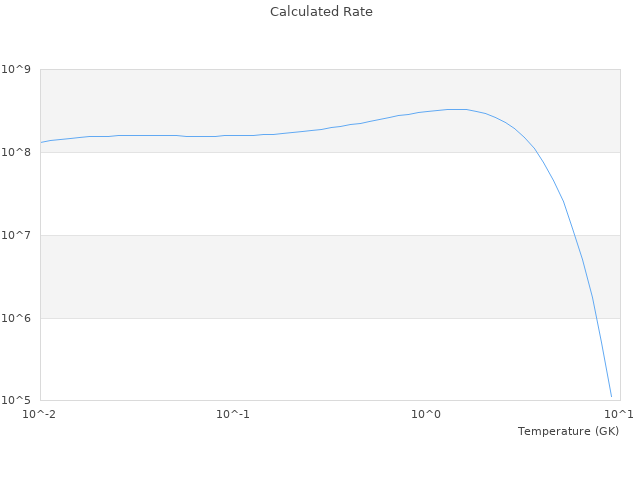
Task: Click the leftmost start of the blue curve
Action: (x=41, y=142)
